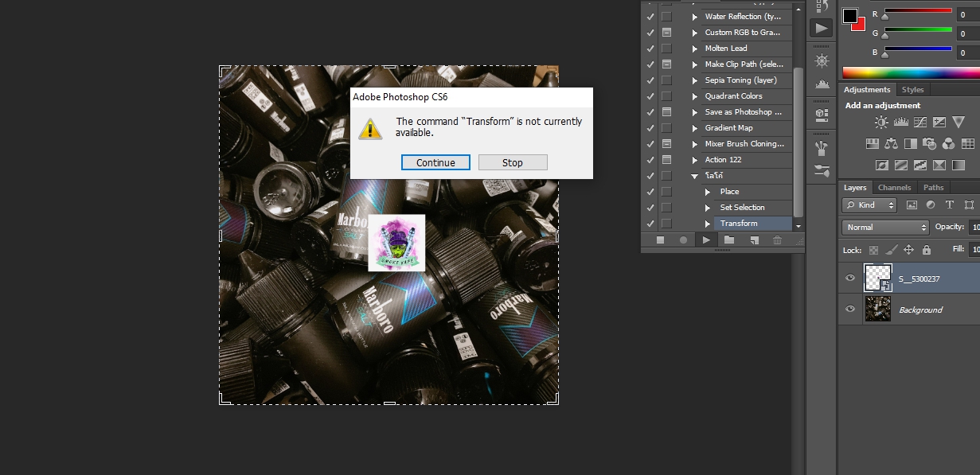
Task: Switch to the Styles tab
Action: (x=912, y=90)
